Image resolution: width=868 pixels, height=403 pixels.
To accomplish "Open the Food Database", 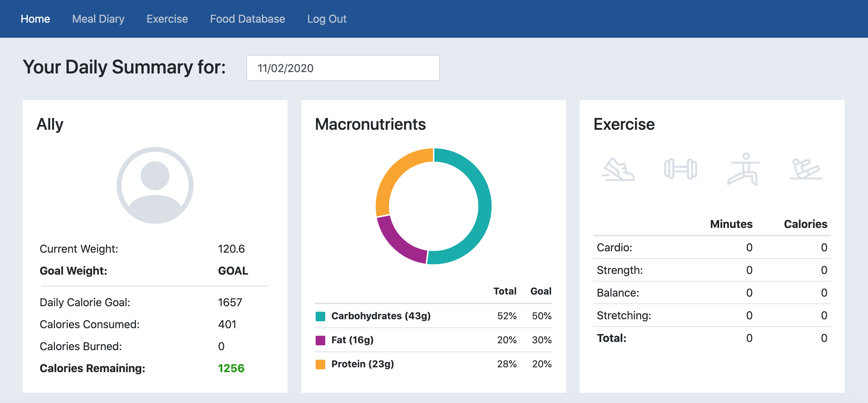I will [247, 19].
